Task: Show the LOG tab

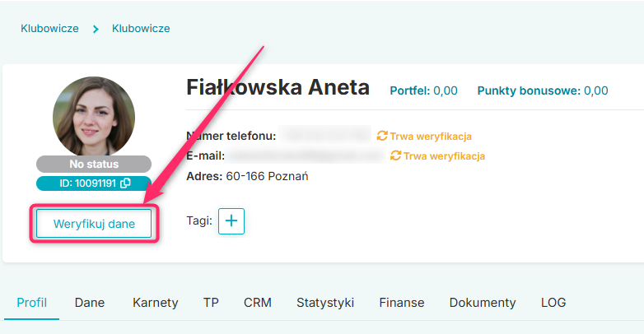Action: [x=553, y=303]
